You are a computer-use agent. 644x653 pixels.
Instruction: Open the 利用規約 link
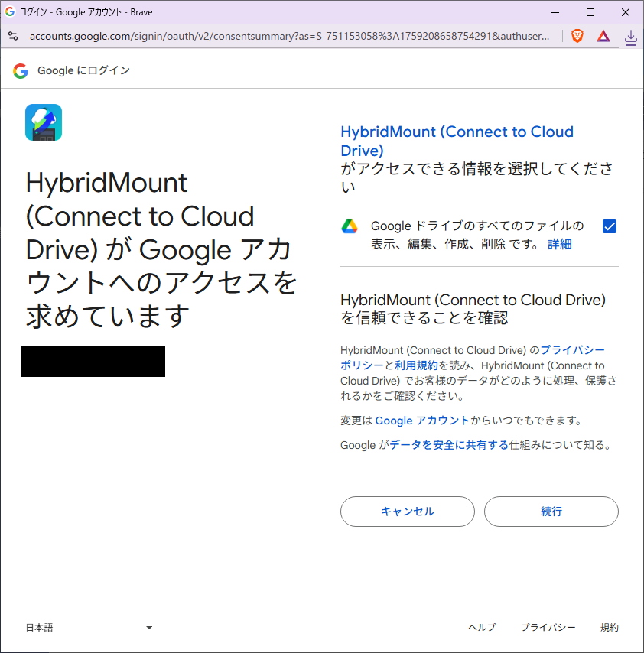pyautogui.click(x=416, y=365)
